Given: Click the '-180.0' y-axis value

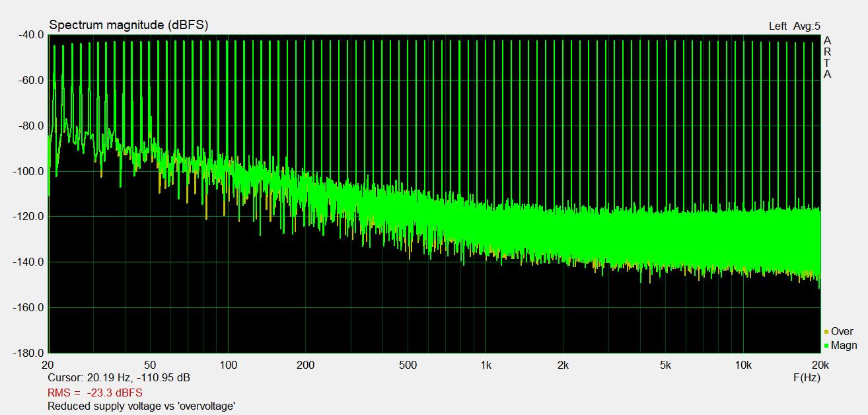Looking at the screenshot, I should (28, 354).
